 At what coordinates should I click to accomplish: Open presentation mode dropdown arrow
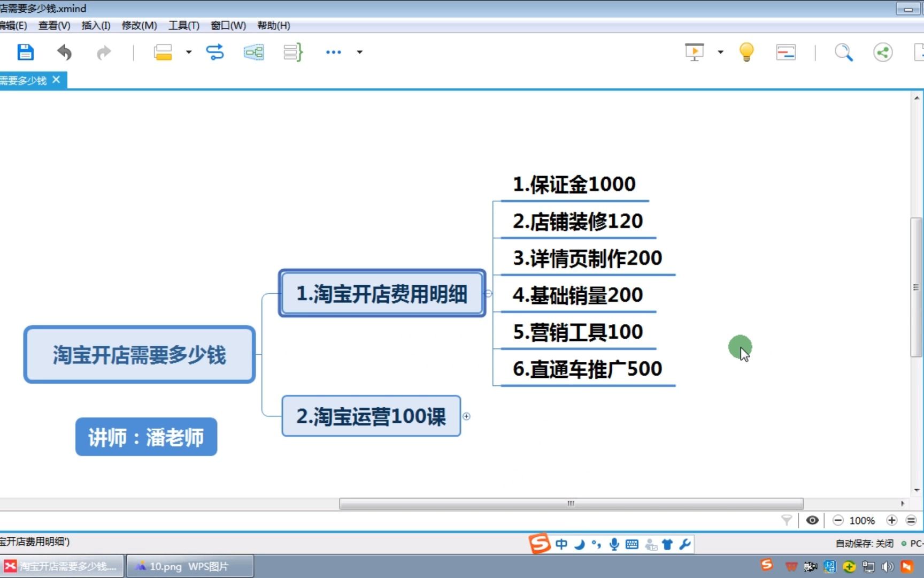coord(720,52)
